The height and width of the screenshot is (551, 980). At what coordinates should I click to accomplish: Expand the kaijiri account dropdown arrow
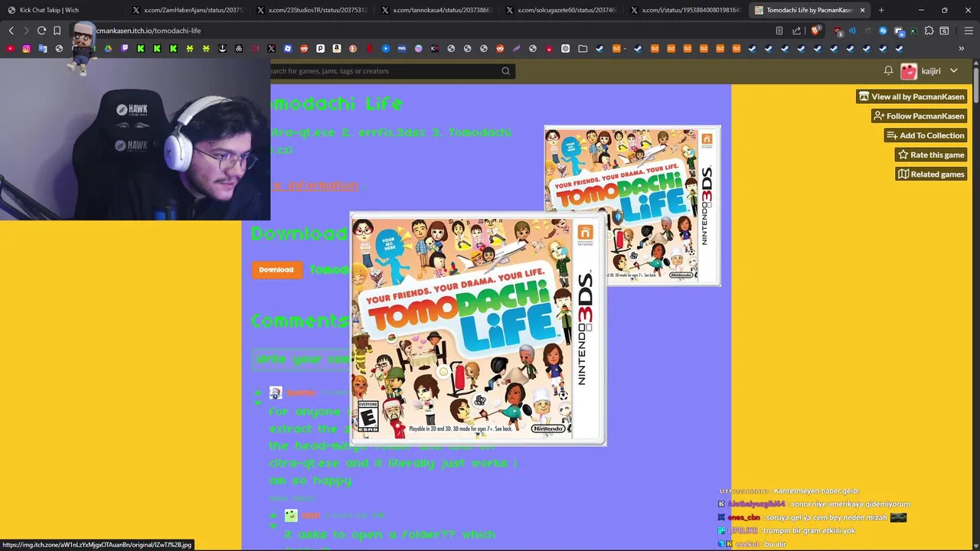coord(954,71)
